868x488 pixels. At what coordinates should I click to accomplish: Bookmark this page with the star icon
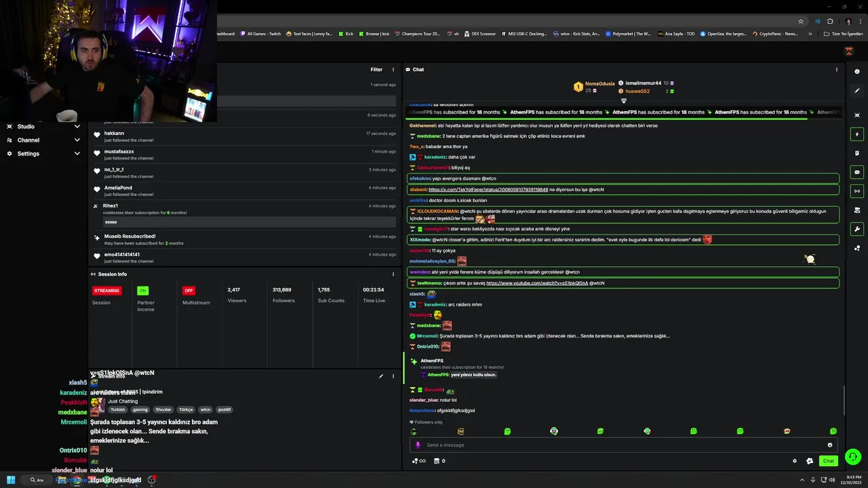pos(801,21)
